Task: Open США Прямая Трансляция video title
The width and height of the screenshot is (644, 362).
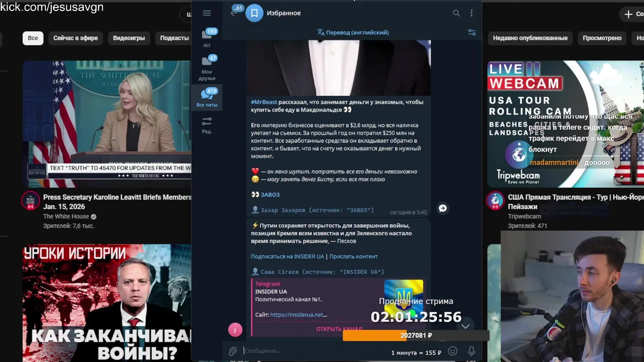Action: tap(576, 202)
